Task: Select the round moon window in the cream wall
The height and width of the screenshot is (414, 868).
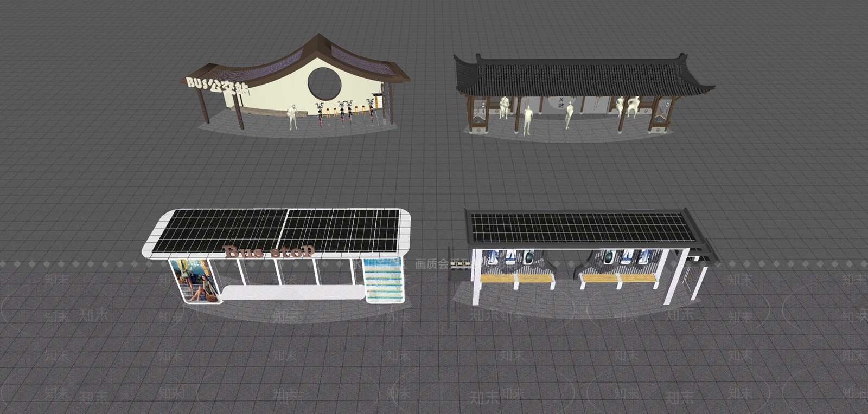Action: (324, 83)
